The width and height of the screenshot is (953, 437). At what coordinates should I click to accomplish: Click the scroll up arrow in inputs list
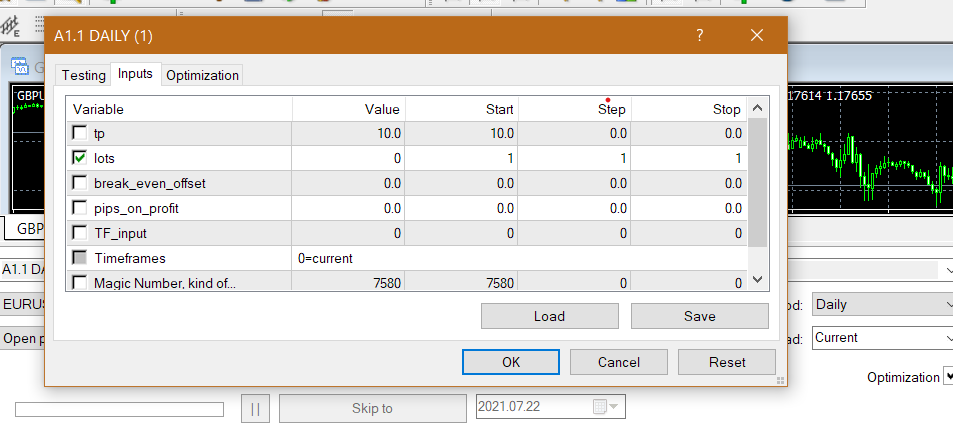(757, 109)
